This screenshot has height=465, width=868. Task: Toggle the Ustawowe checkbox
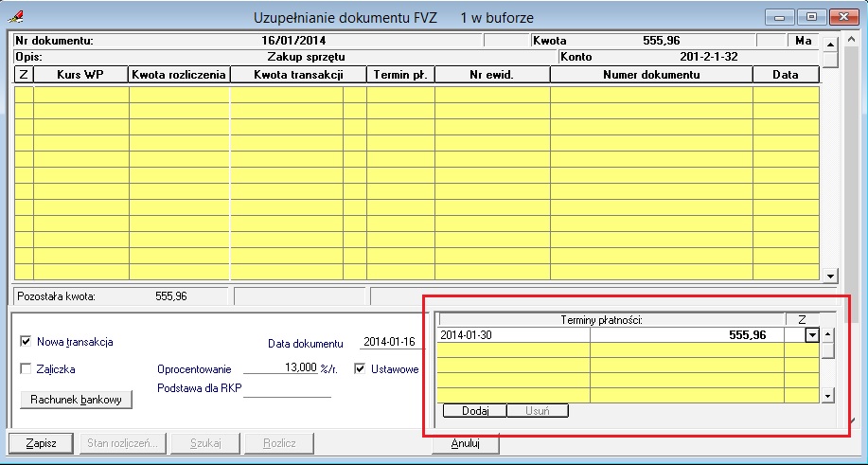coord(361,369)
